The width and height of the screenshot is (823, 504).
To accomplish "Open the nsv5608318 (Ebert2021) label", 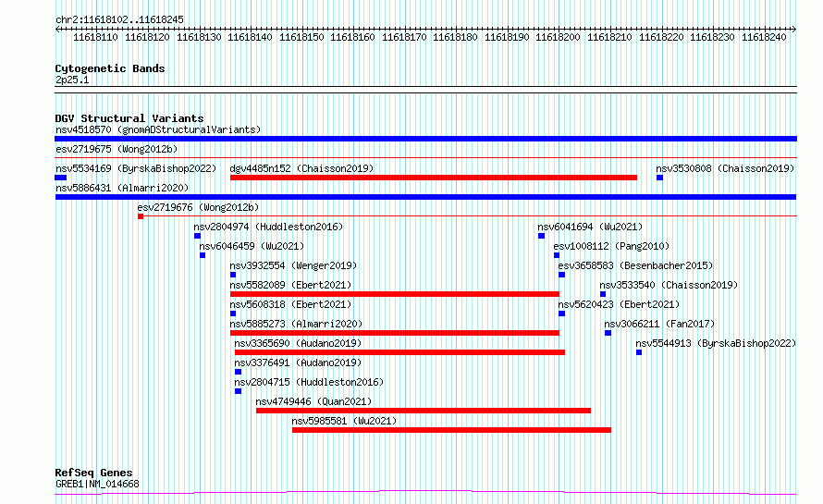I will click(290, 304).
